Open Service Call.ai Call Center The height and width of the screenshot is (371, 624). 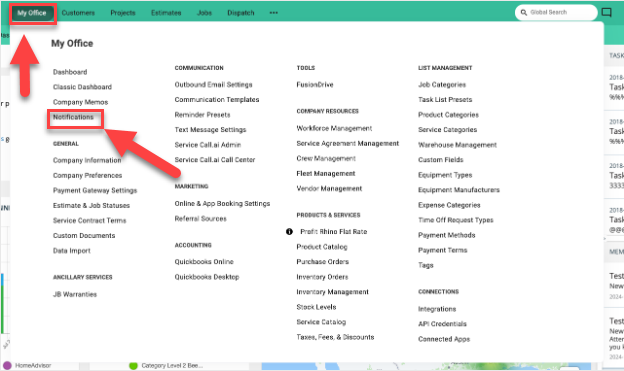pyautogui.click(x=215, y=160)
